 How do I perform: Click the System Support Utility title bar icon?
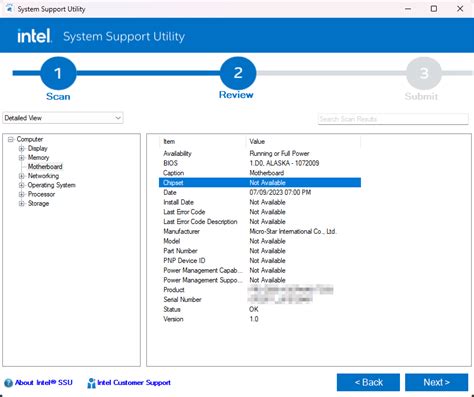(9, 9)
